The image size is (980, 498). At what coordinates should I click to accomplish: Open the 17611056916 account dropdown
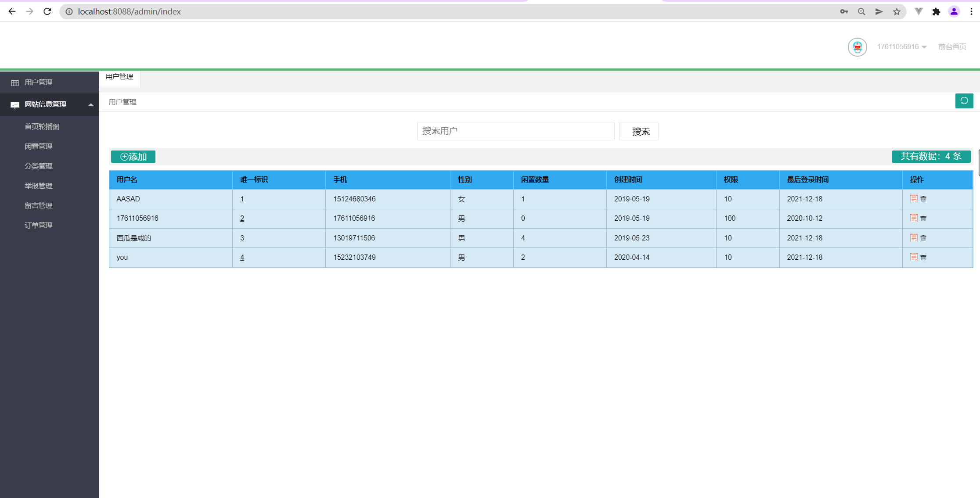(x=901, y=47)
